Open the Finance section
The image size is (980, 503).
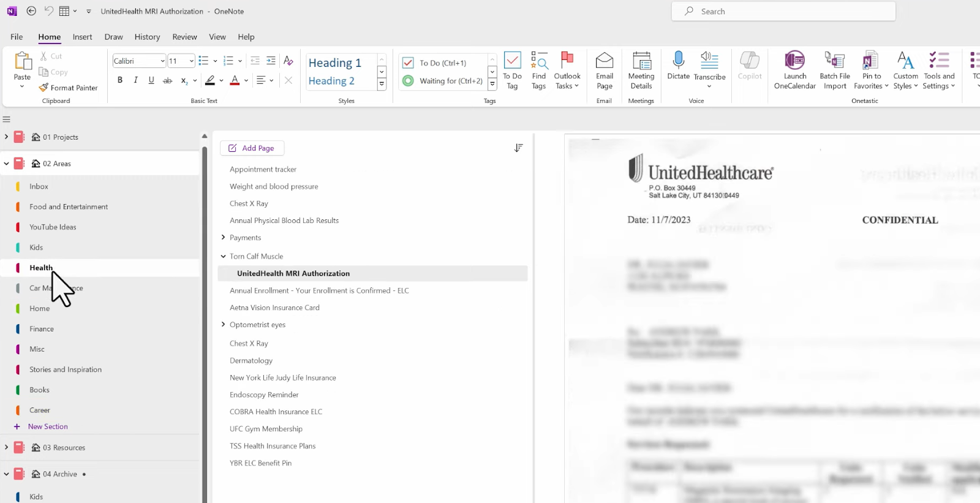point(42,329)
